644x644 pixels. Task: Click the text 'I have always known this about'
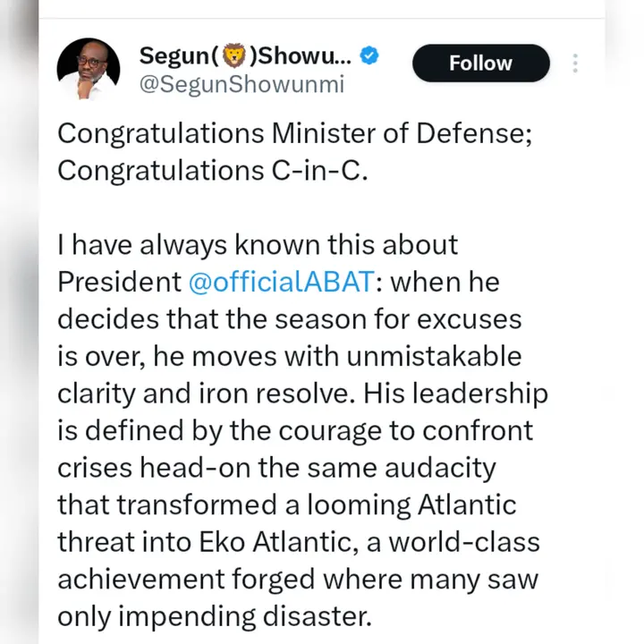pos(258,245)
